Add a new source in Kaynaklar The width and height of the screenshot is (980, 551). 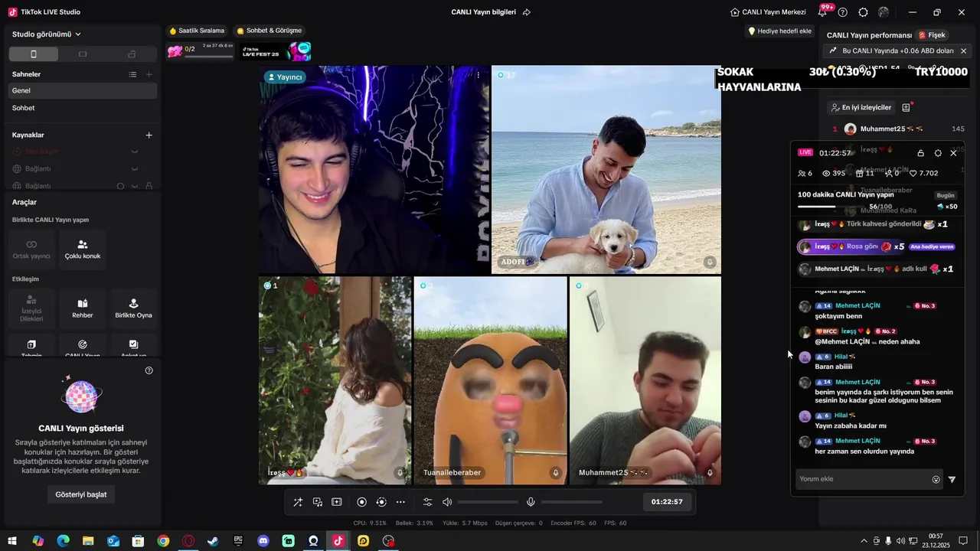click(x=149, y=135)
